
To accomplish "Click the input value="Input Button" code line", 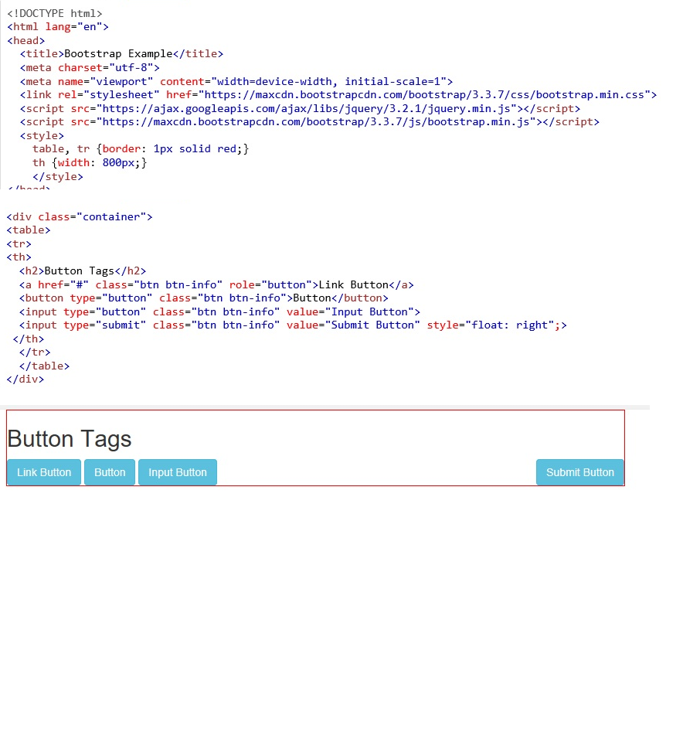I will coord(220,311).
